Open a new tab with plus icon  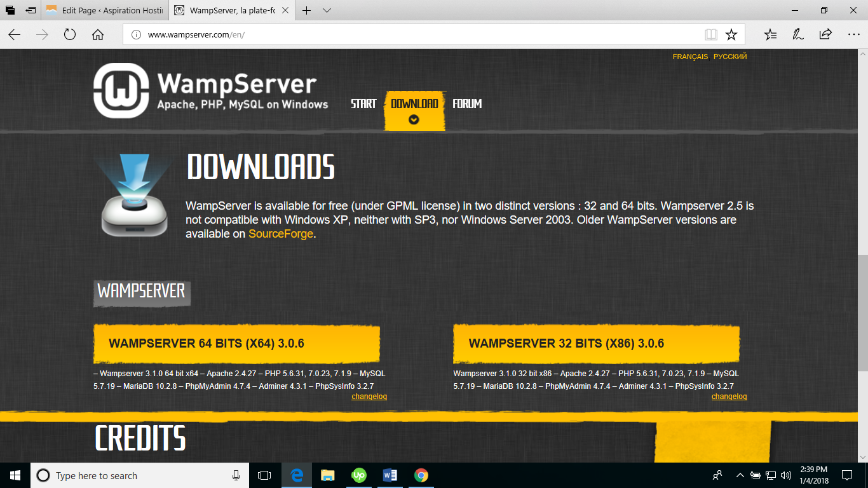307,10
